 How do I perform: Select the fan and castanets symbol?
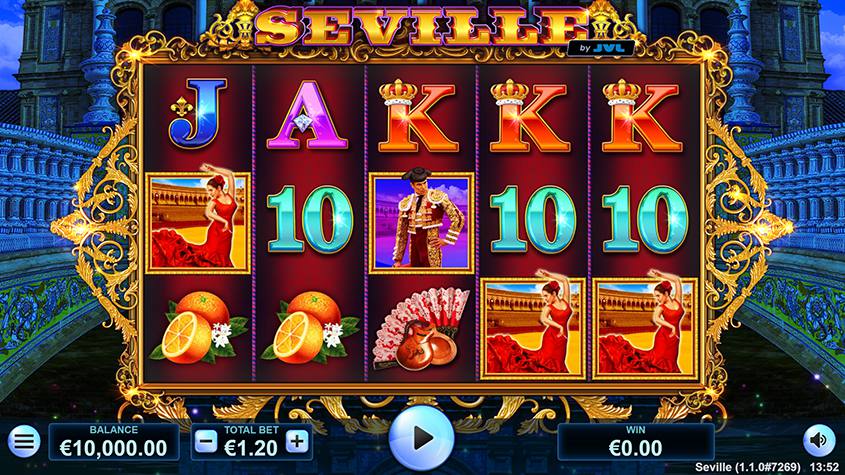(x=421, y=329)
